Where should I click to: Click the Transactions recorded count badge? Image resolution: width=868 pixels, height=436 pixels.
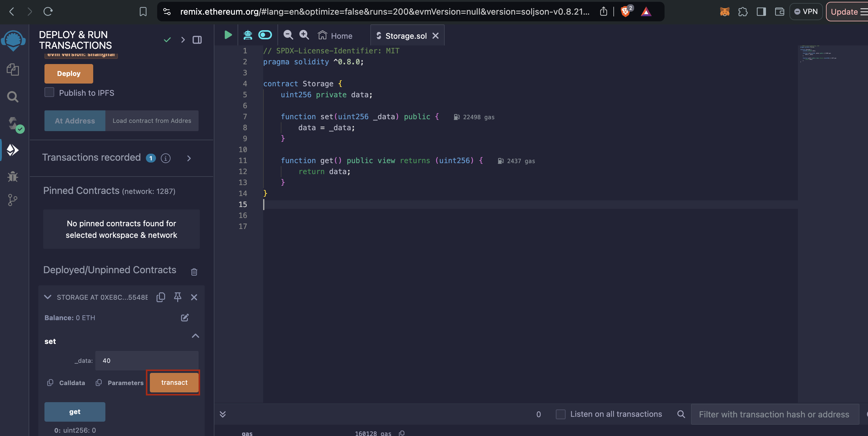[151, 158]
